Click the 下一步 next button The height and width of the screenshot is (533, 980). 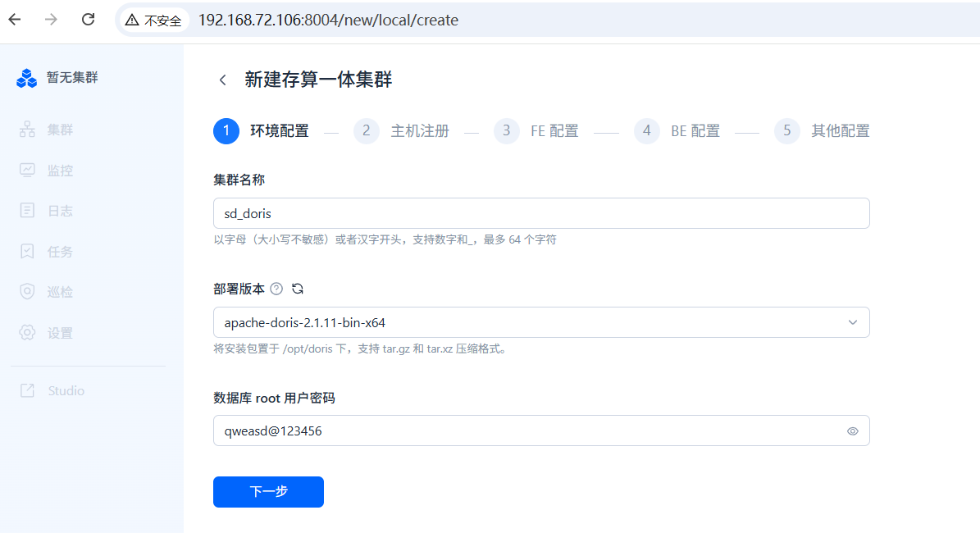(268, 492)
